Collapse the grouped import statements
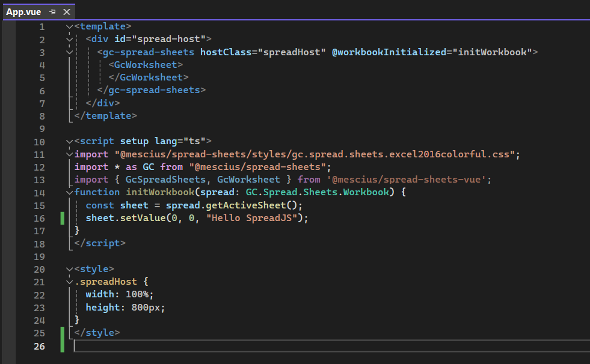This screenshot has width=590, height=364. 69,154
